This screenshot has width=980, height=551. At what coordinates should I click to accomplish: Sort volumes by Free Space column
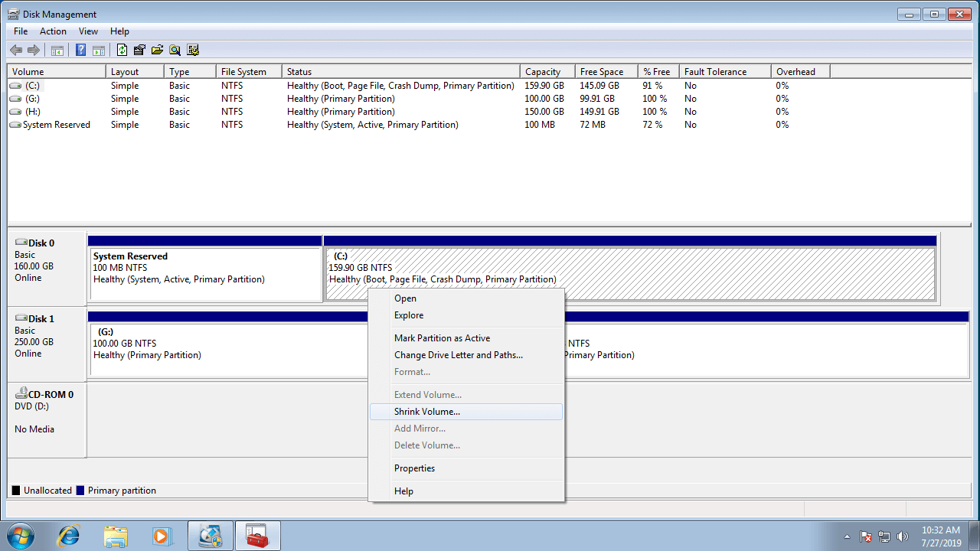tap(601, 72)
